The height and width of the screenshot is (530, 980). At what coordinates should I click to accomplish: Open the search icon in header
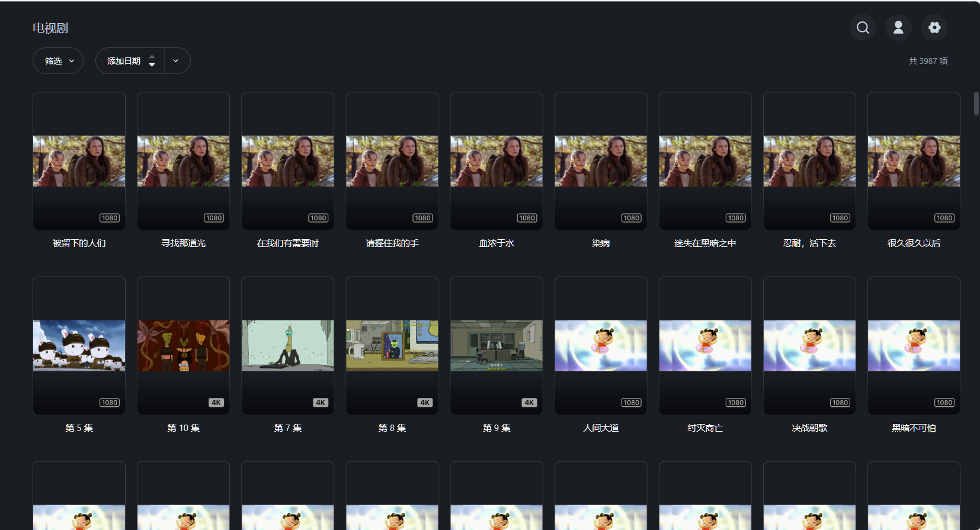[x=863, y=28]
